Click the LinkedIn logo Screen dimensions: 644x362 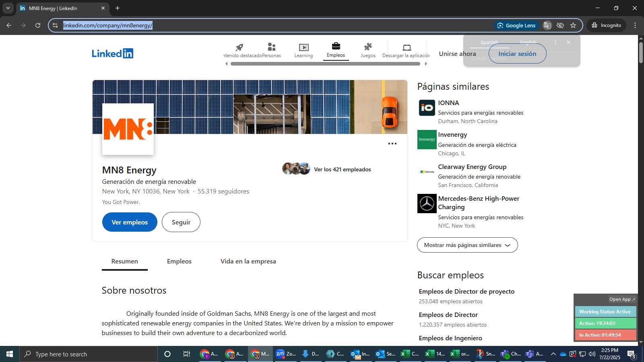tap(112, 53)
